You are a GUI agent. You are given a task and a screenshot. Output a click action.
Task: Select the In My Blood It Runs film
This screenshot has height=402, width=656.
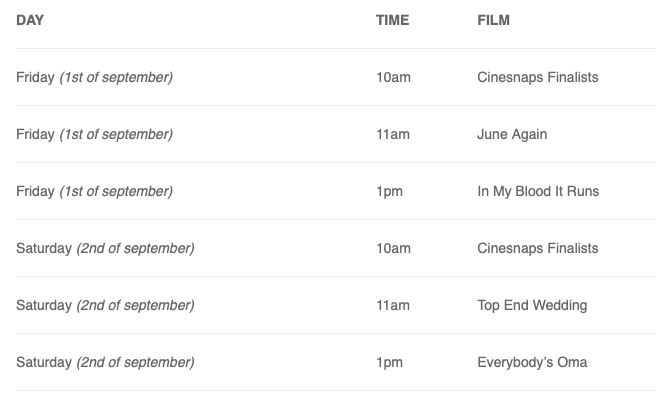click(x=538, y=191)
